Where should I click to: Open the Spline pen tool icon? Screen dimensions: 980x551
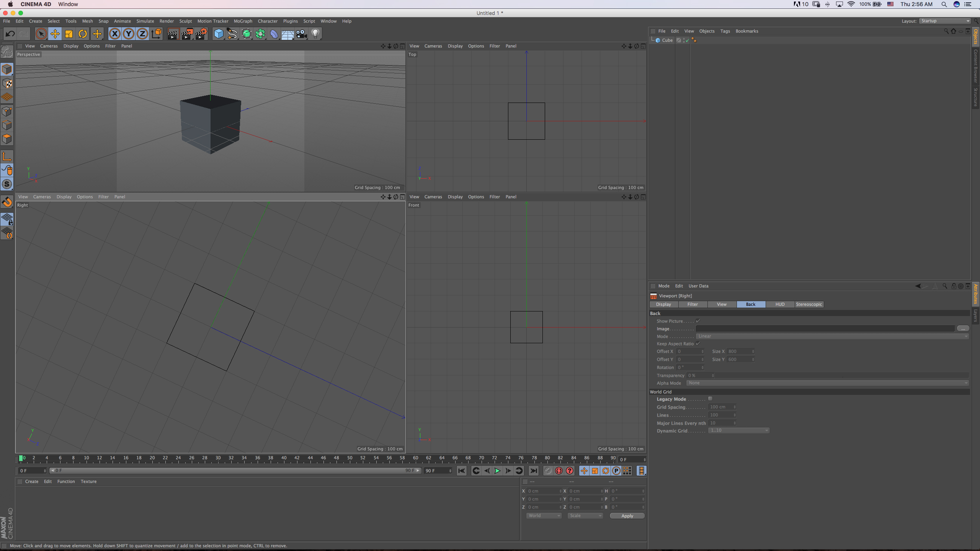[232, 34]
